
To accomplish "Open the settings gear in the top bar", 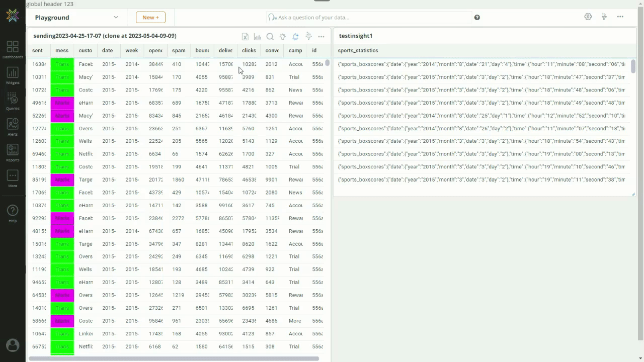I will coord(588,17).
